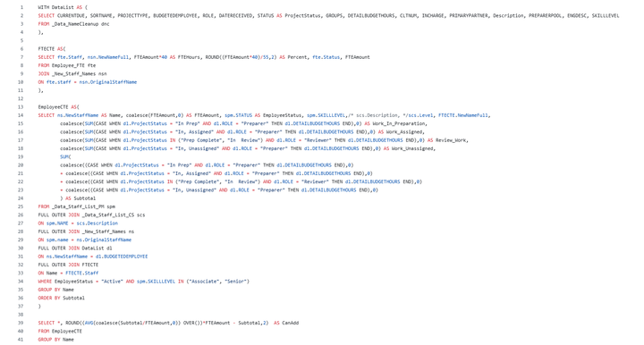
Task: Click the standalone 'SUM(' on line 19
Action: (x=65, y=156)
